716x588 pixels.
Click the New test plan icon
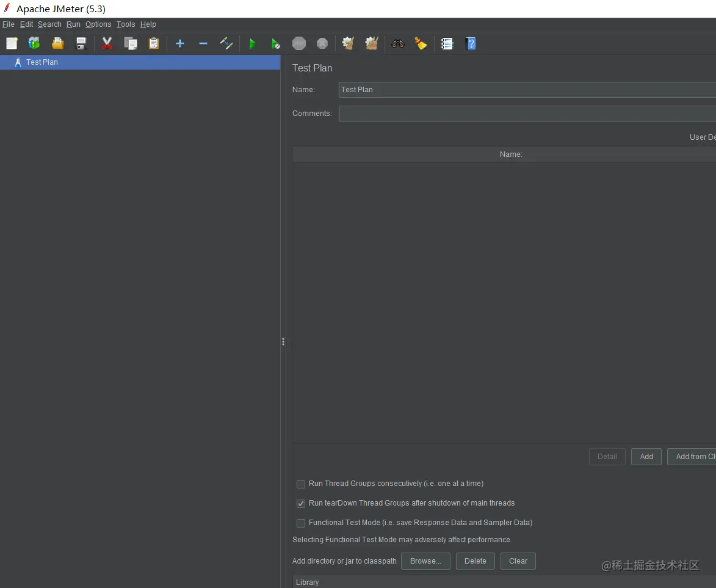coord(12,43)
